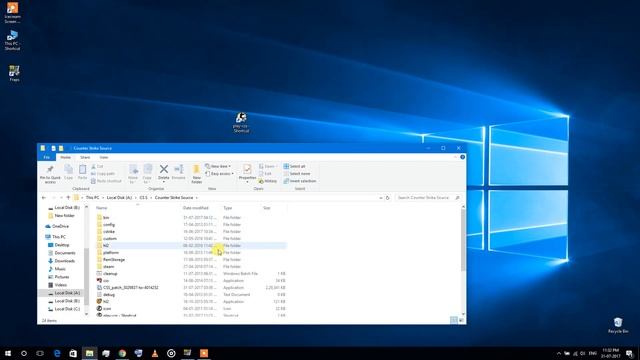Screen dimensions: 640x360
Task: Click the Rename icon in Organize group
Action: coord(178,172)
